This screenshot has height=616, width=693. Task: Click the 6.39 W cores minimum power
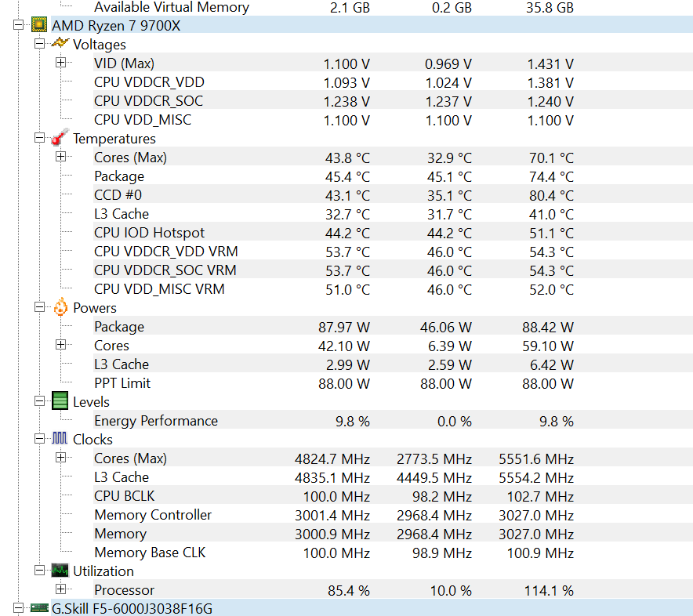click(x=449, y=346)
